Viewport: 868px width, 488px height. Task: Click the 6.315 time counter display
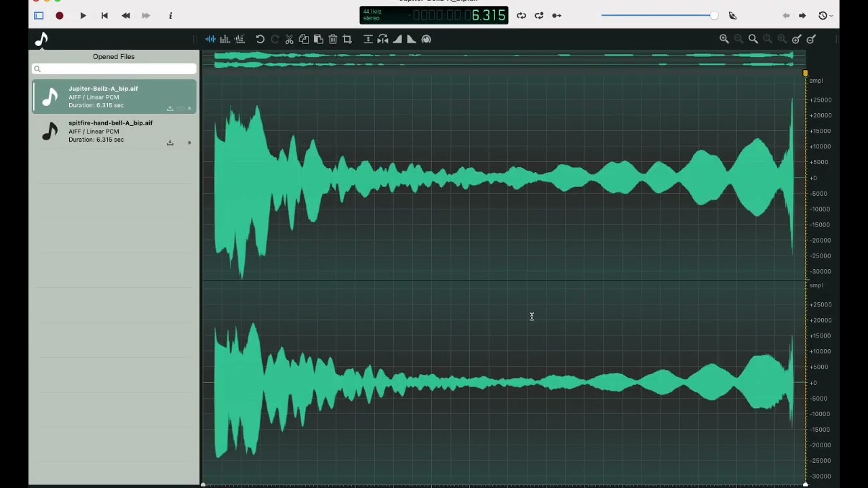(489, 16)
